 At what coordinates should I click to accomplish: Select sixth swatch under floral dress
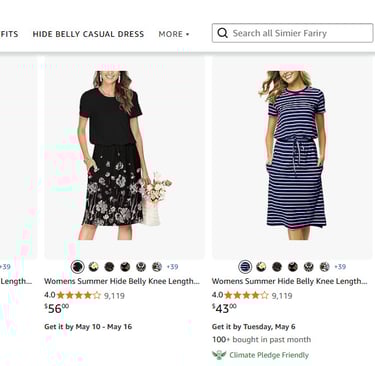point(157,266)
